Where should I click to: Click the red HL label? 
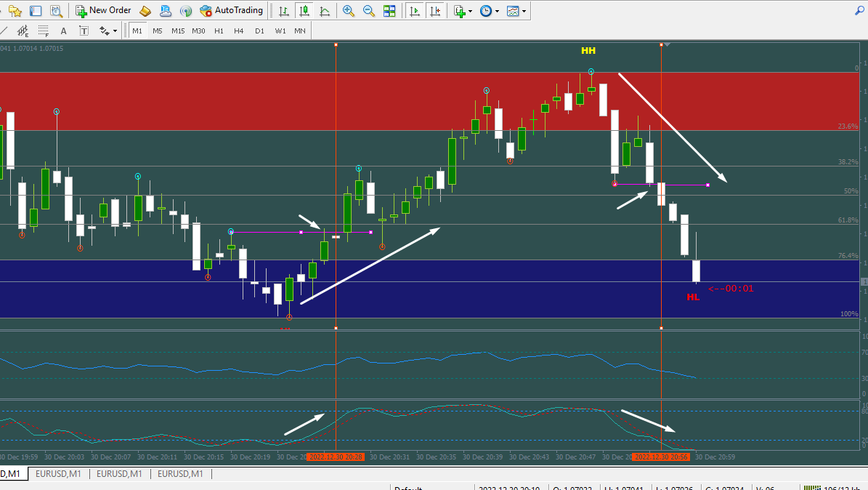coord(693,297)
